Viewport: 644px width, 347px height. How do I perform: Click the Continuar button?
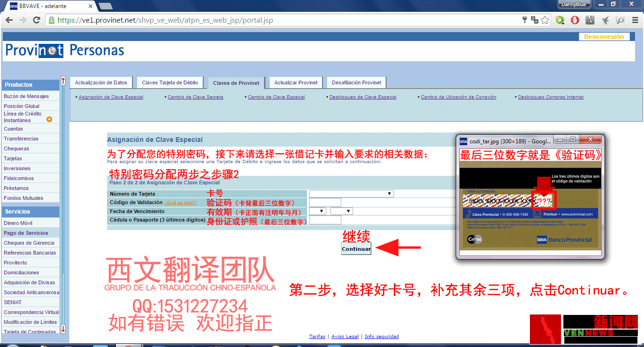pos(356,249)
